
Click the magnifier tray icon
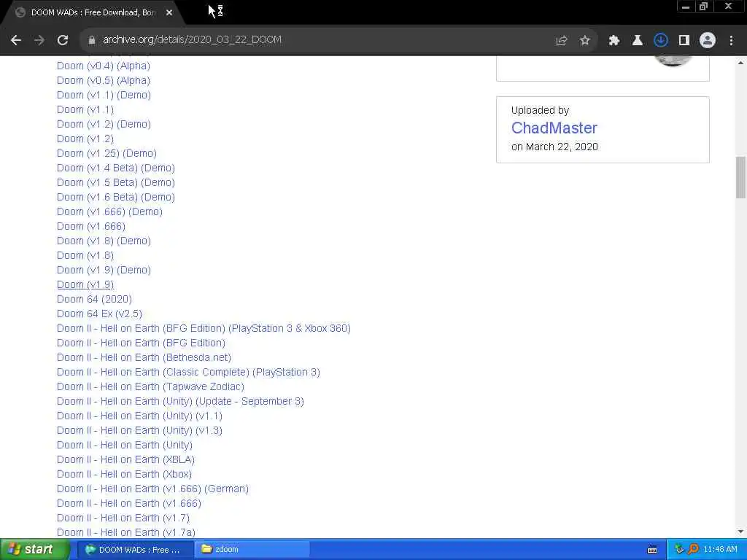tap(693, 550)
